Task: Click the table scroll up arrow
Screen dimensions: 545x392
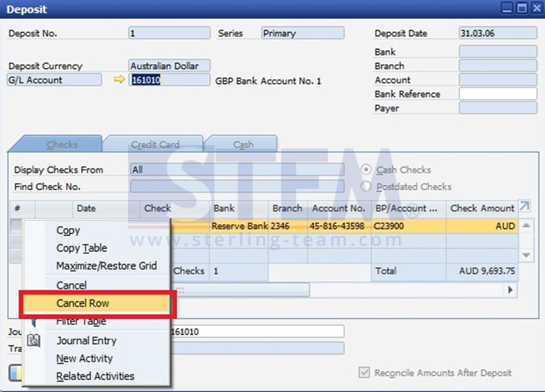Action: (x=526, y=225)
